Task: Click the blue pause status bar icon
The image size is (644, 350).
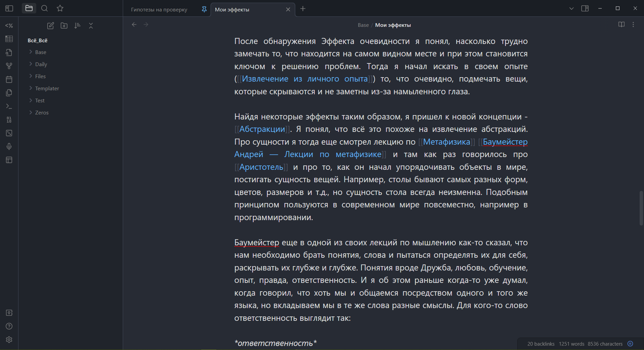Action: point(630,344)
